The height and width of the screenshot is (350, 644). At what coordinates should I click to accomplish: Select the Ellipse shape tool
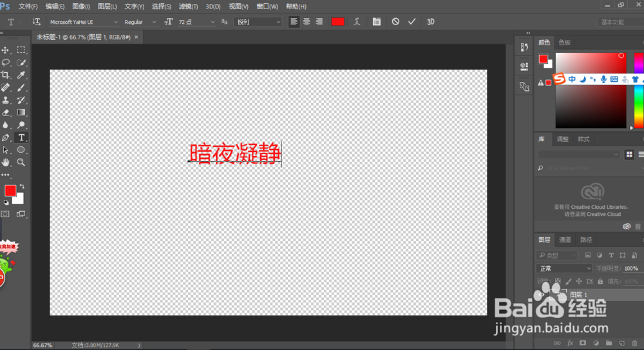point(21,150)
